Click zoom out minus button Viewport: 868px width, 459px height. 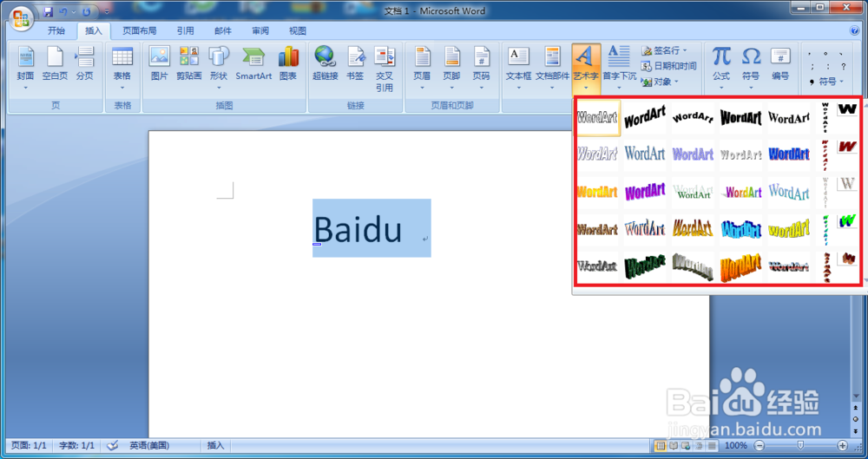[x=759, y=445]
